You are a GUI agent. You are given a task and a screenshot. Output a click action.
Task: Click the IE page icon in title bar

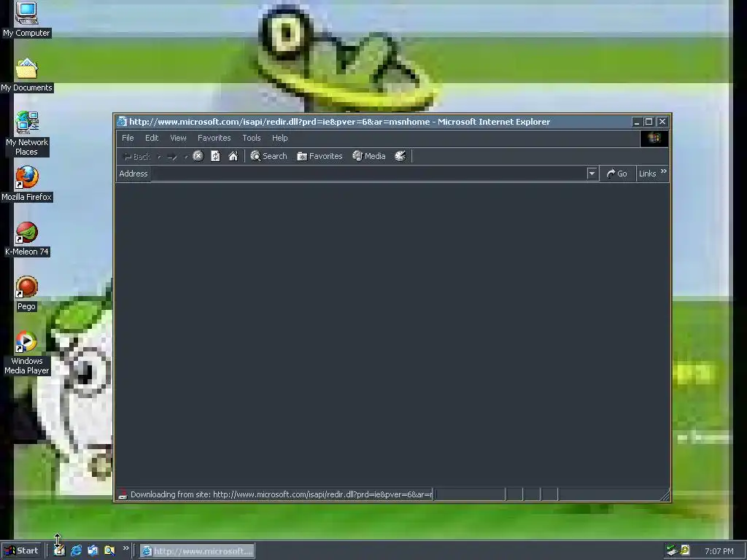coord(122,122)
